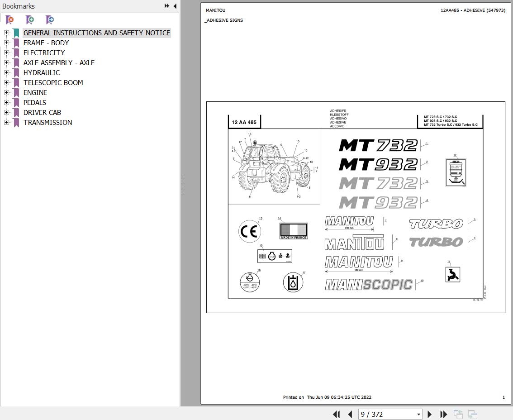
Task: Click the panel splitter handle
Action: (x=182, y=186)
